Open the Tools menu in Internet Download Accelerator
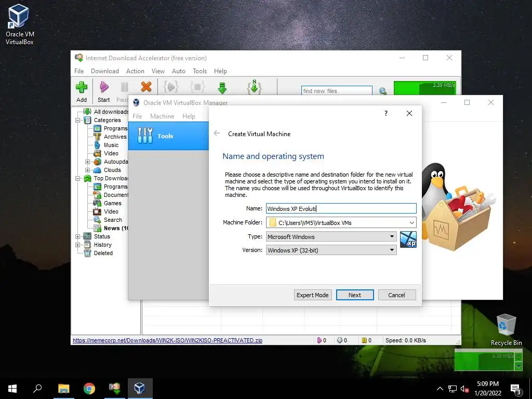The image size is (532, 399). 200,71
